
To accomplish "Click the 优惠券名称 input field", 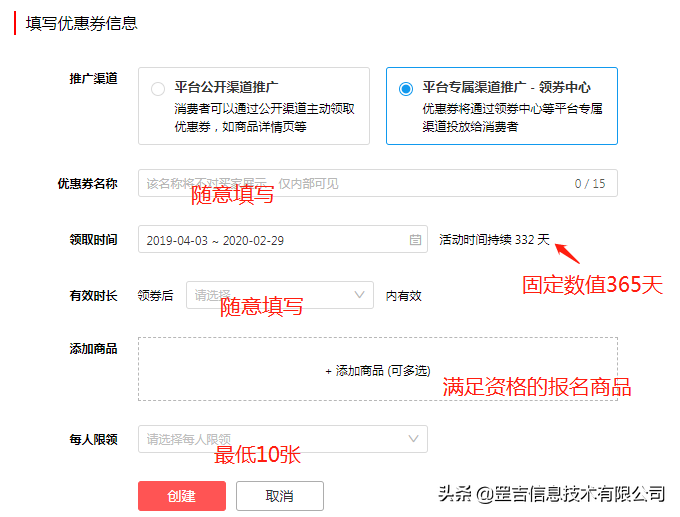I will (378, 183).
